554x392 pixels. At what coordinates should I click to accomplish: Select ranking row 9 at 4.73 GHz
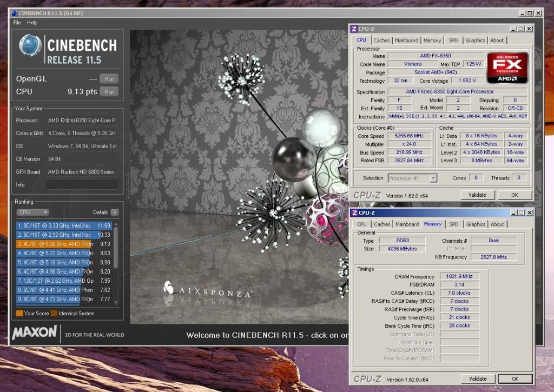64,299
